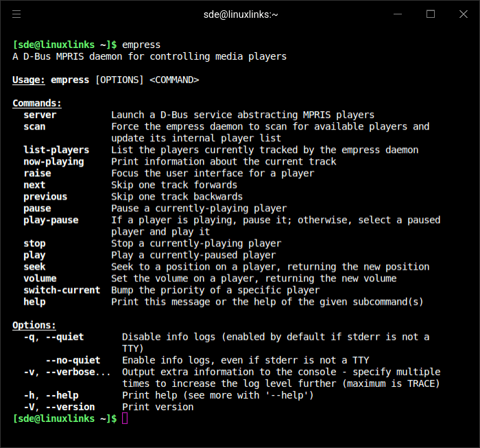The width and height of the screenshot is (480, 448).
Task: Click the 'now-playing' command name
Action: pos(53,162)
